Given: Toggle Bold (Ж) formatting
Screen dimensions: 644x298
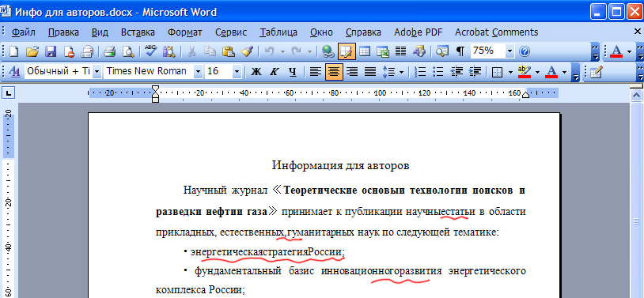Looking at the screenshot, I should 256,72.
